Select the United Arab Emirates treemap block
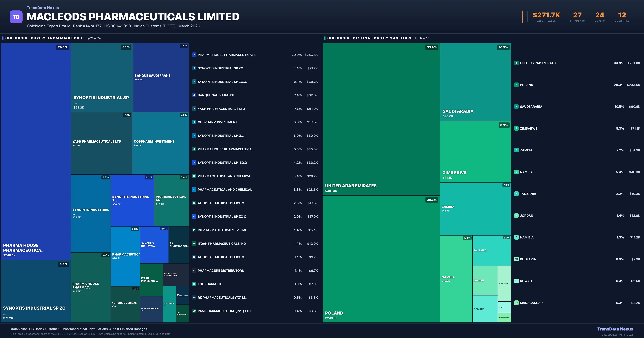Viewport: 644px width, 338px height. (x=381, y=119)
